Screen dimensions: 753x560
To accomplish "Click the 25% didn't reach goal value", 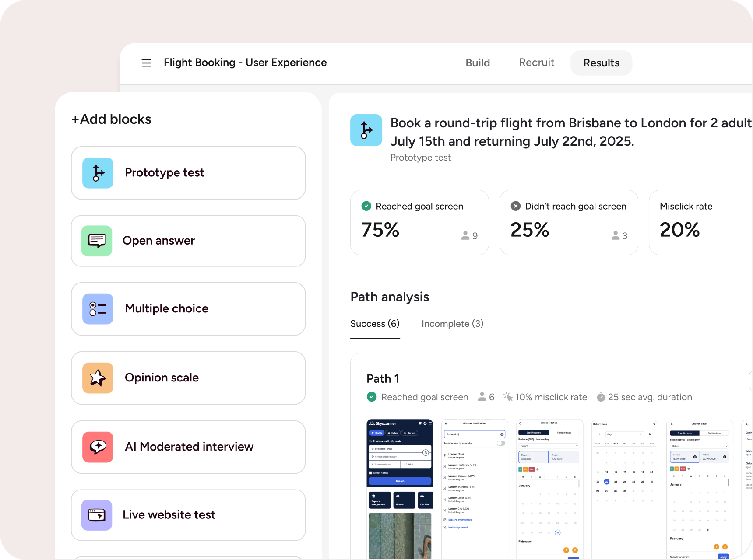I will pyautogui.click(x=530, y=230).
